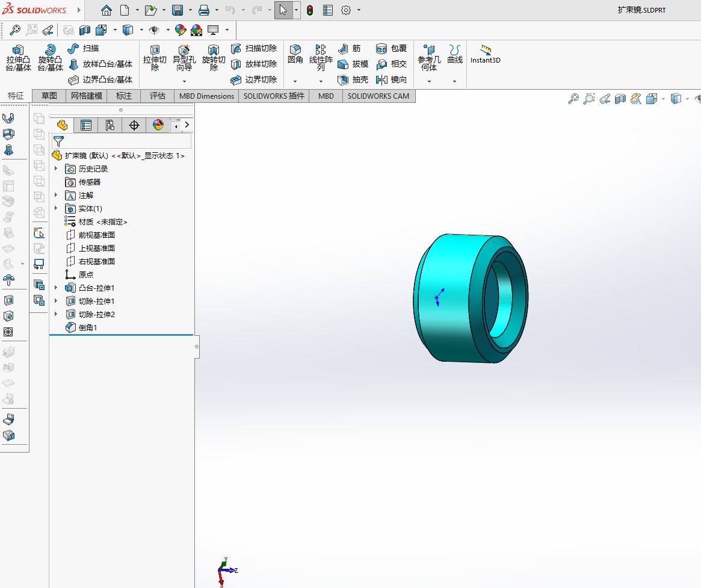Open Reference Geometry (参考几何体)

429,58
